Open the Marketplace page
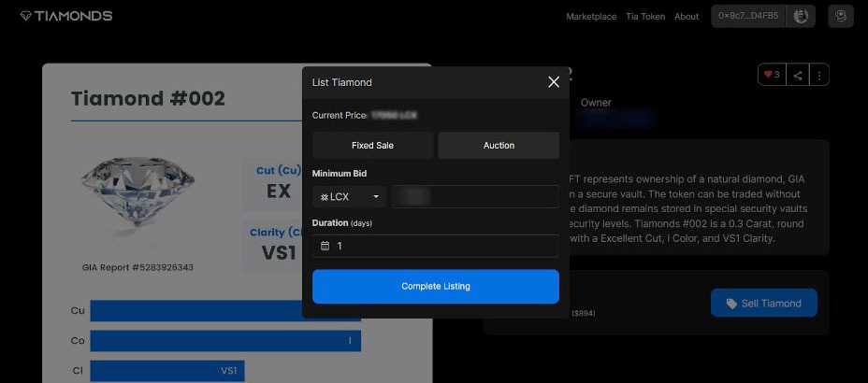Screen dimensions: 868x383 590,17
